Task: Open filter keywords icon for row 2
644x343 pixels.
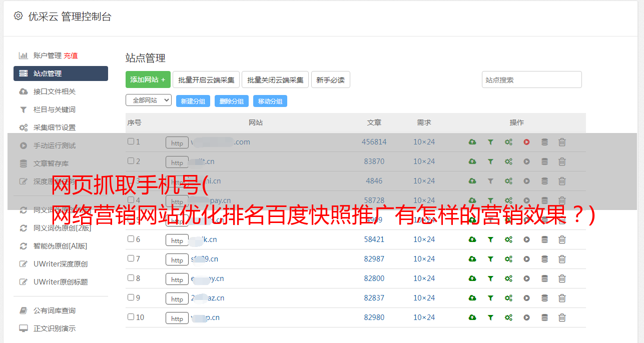Action: tap(490, 161)
